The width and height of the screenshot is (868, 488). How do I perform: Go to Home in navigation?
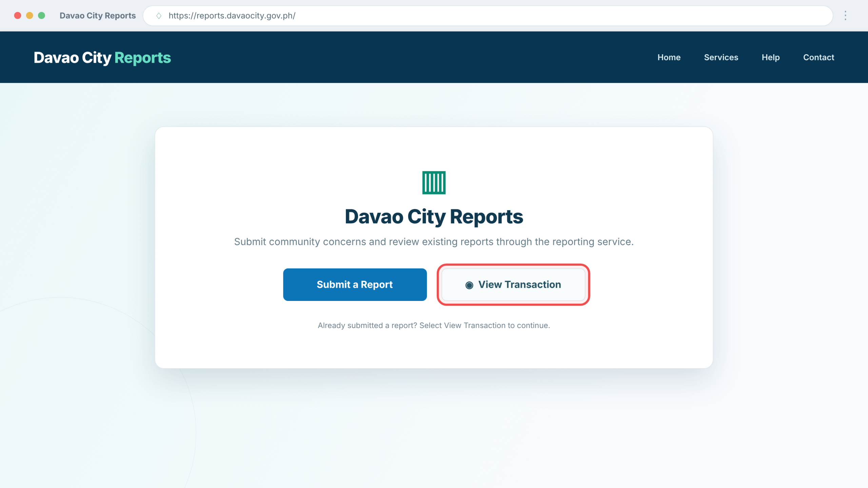click(x=669, y=57)
